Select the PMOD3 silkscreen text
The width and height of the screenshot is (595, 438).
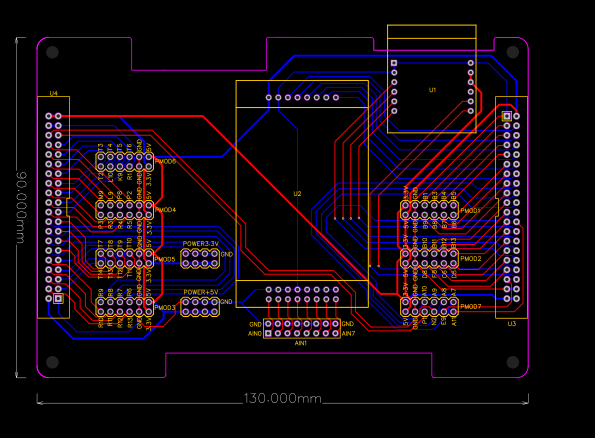[x=165, y=307]
